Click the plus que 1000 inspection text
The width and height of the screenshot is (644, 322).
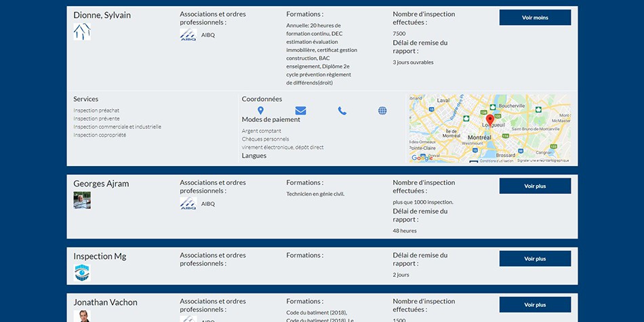(x=423, y=202)
